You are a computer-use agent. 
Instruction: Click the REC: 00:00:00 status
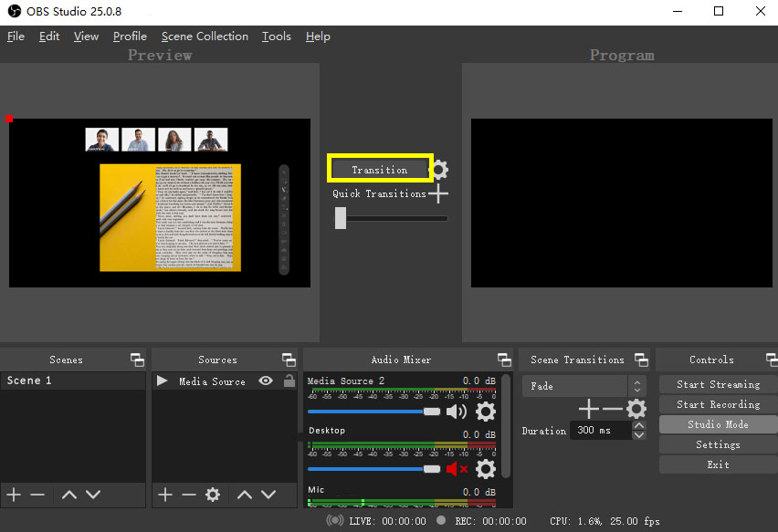(490, 521)
